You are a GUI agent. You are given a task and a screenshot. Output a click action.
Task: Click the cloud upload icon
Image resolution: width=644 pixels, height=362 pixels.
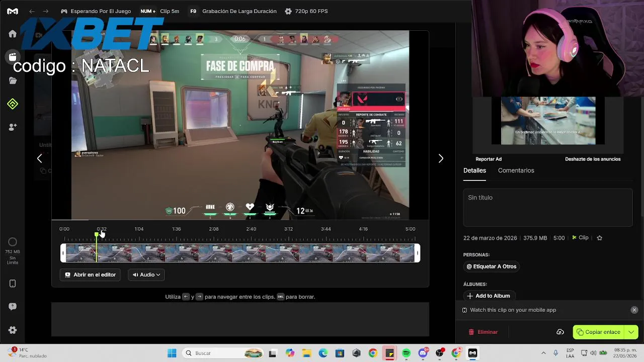[560, 332]
